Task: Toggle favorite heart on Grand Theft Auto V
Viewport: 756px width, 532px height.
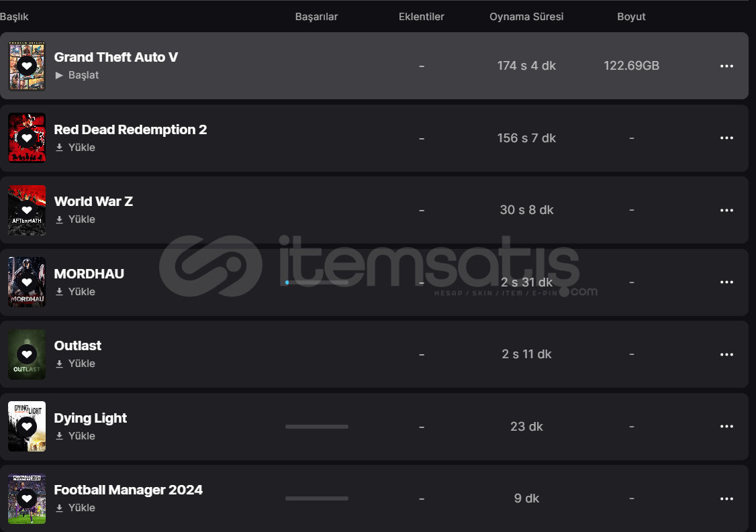Action: (27, 66)
